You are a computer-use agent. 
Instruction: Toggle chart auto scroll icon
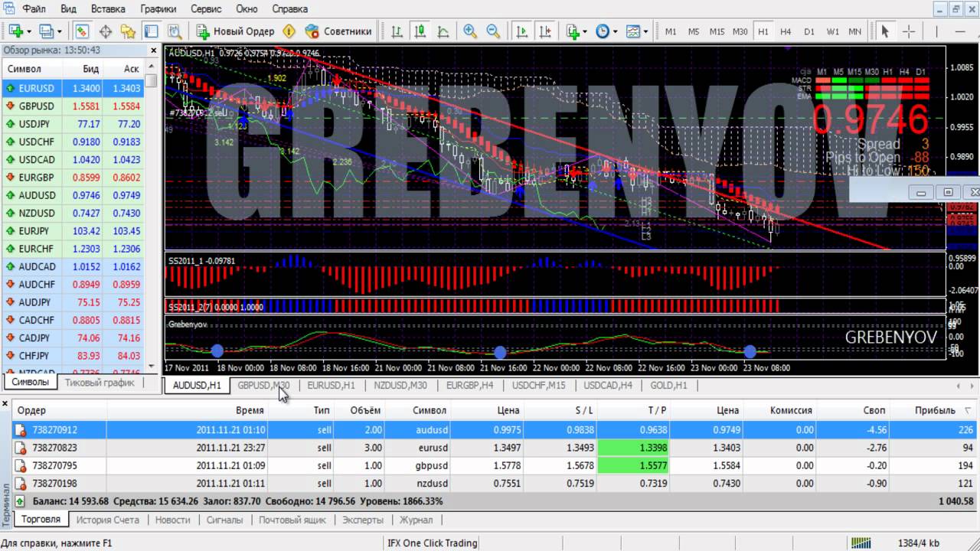521,31
